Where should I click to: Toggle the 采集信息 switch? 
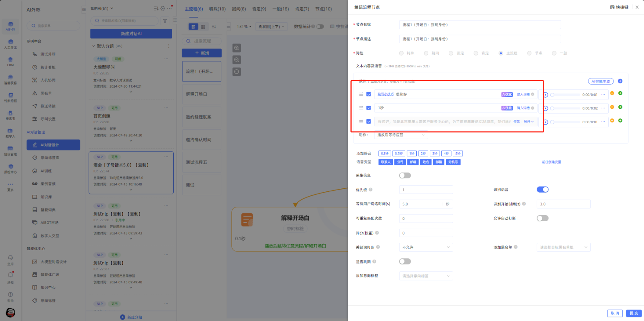(405, 175)
